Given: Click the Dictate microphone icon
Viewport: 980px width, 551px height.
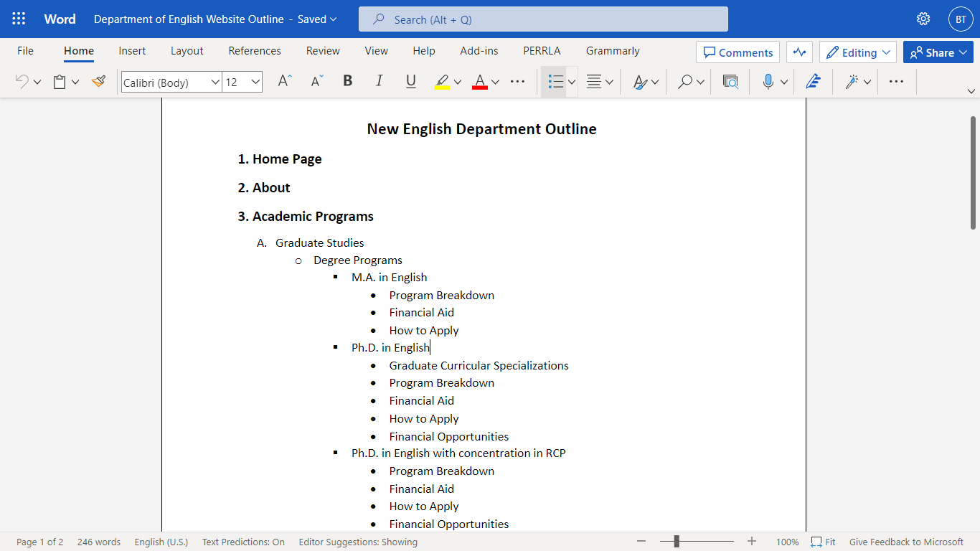Looking at the screenshot, I should [768, 82].
